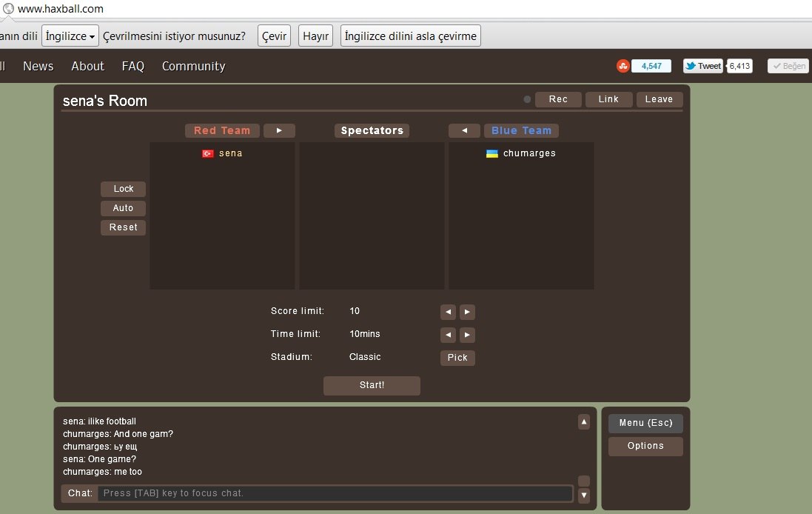This screenshot has height=514, width=812.
Task: Leave the room
Action: (x=660, y=99)
